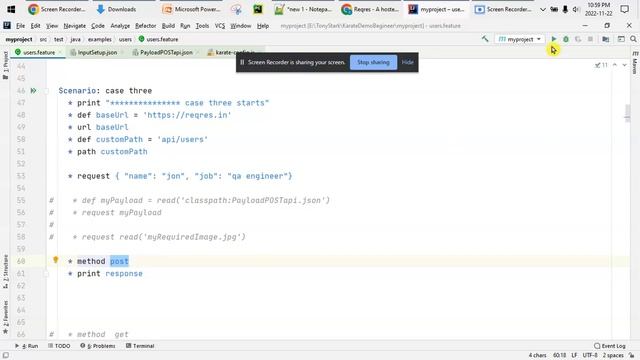Open the Run tool window at bottom
Viewport: 640px width, 360px height.
[27, 346]
